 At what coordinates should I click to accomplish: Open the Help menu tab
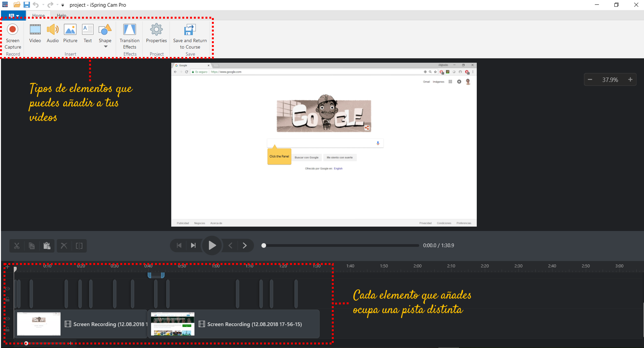pos(62,15)
